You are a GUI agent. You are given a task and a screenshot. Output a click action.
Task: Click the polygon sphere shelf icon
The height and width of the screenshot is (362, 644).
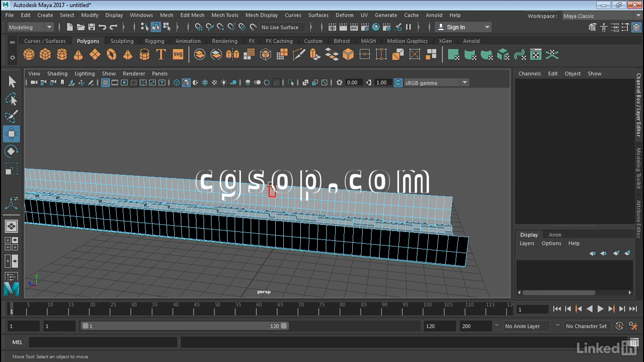[x=29, y=55]
